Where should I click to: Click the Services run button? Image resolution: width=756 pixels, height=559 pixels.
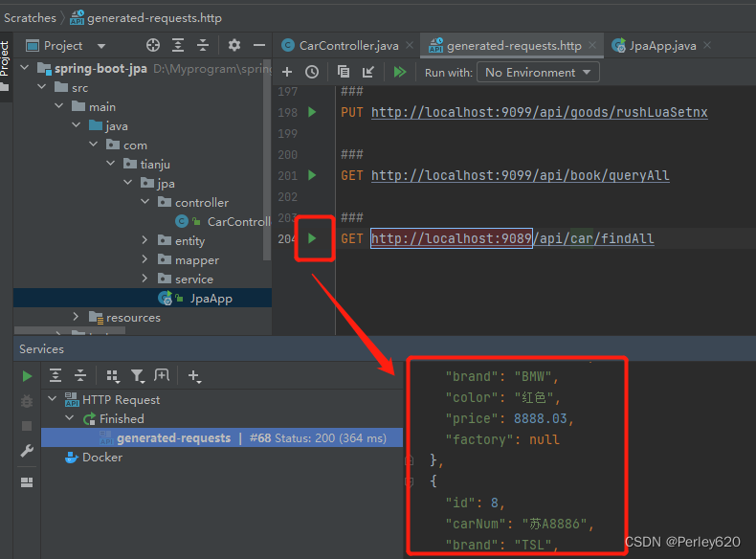pos(27,376)
